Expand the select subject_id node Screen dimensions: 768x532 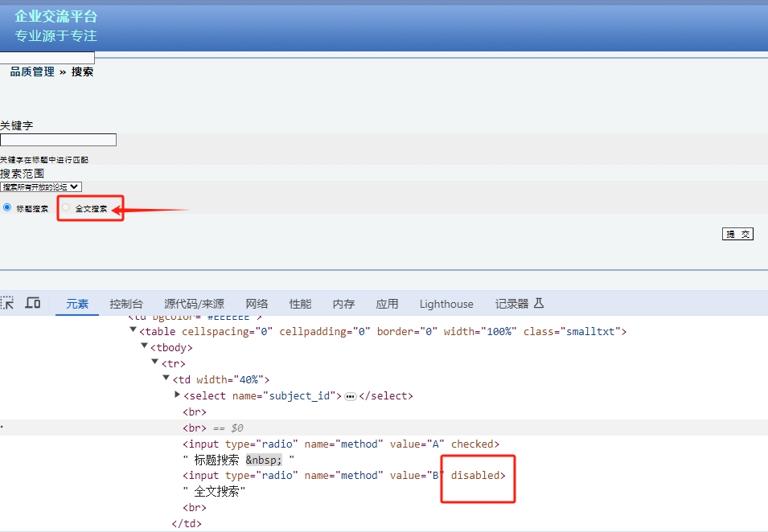coord(178,395)
